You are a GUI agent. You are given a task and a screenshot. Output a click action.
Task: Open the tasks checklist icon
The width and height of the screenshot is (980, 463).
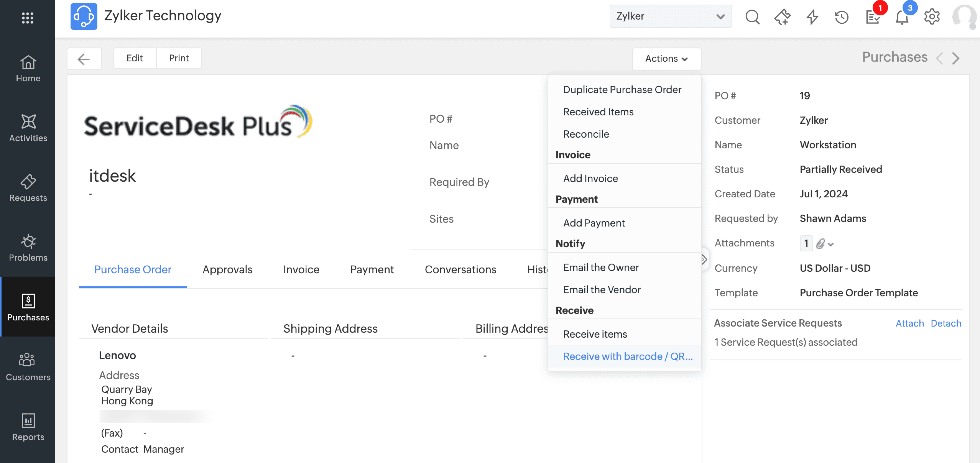[872, 17]
